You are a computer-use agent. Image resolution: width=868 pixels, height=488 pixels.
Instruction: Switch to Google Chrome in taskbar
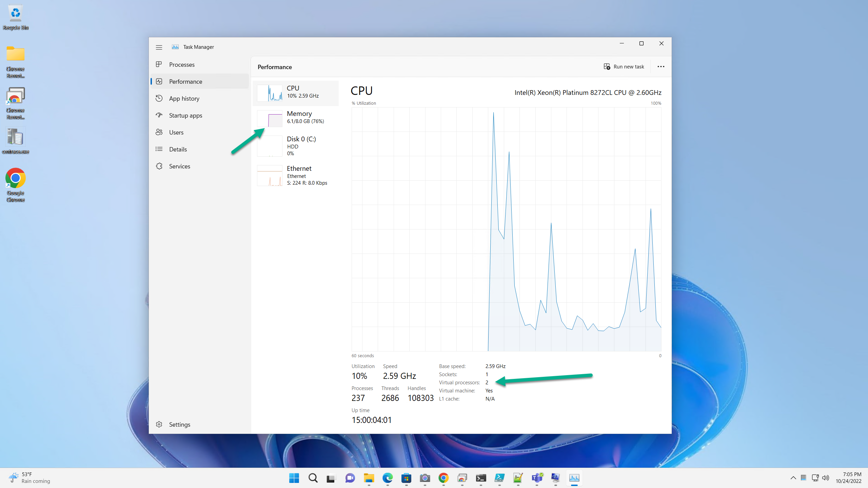[443, 478]
